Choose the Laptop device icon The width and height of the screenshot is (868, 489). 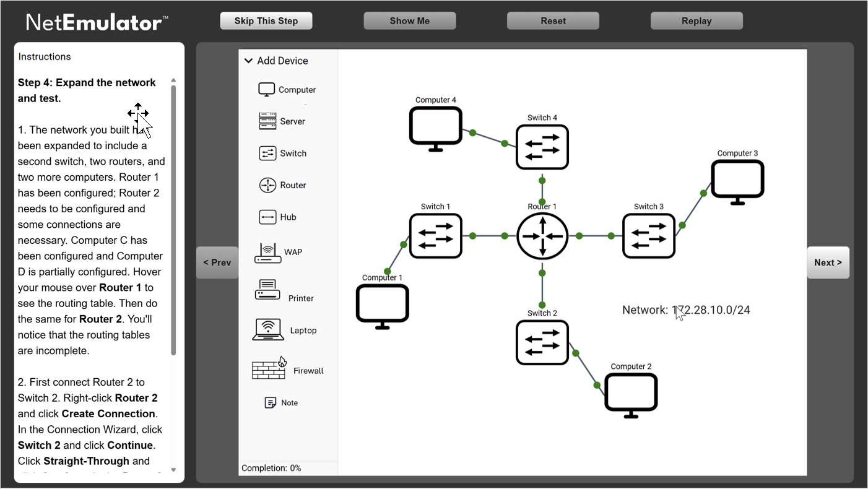tap(268, 330)
